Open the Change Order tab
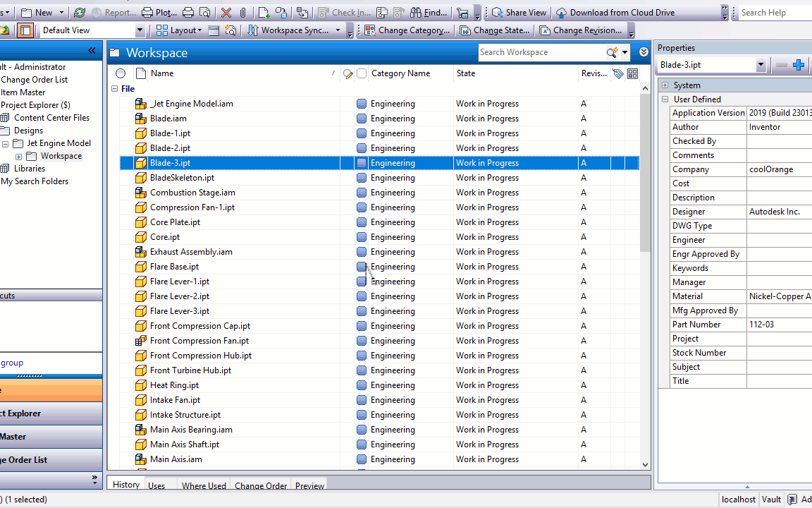 pyautogui.click(x=261, y=485)
